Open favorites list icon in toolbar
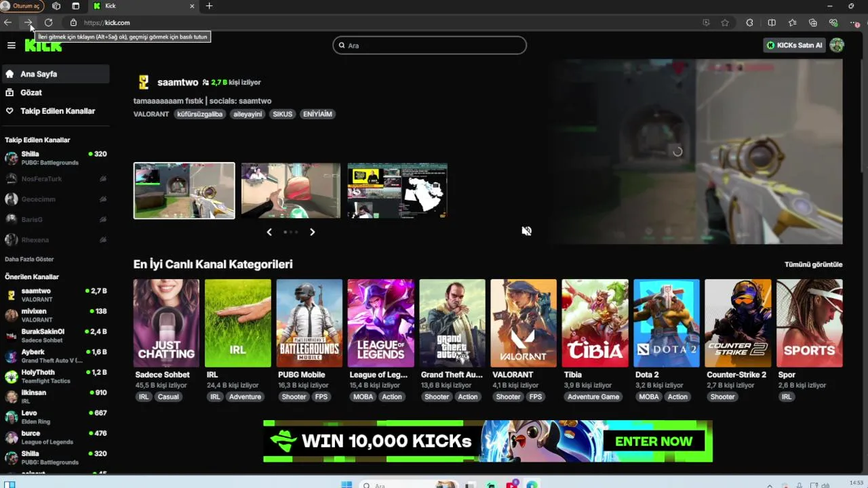 coord(792,22)
